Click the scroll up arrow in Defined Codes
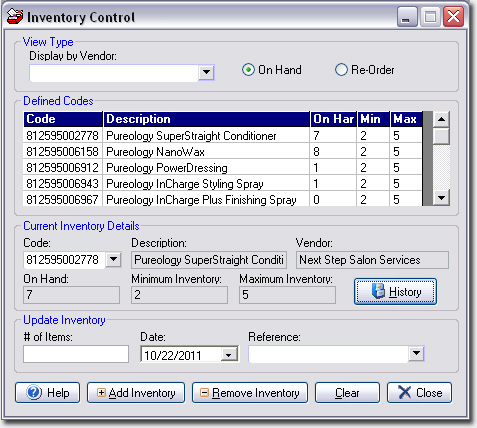The height and width of the screenshot is (428, 477). click(442, 119)
